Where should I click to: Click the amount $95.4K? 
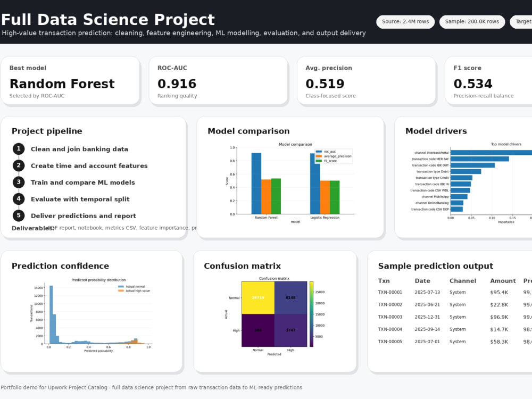(499, 292)
